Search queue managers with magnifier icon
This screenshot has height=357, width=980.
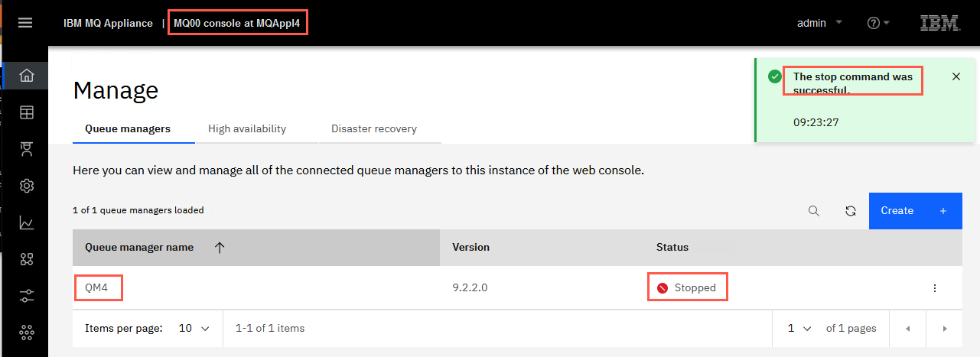point(814,211)
